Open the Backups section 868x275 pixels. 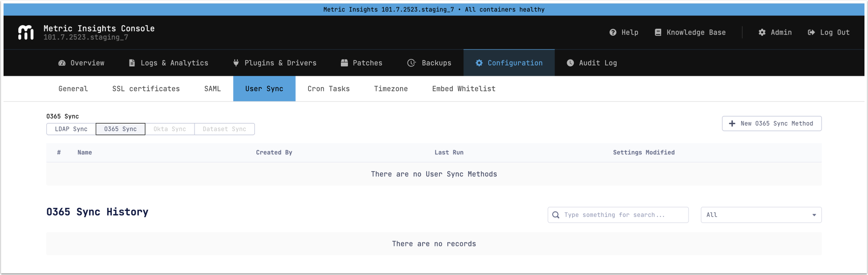click(429, 63)
